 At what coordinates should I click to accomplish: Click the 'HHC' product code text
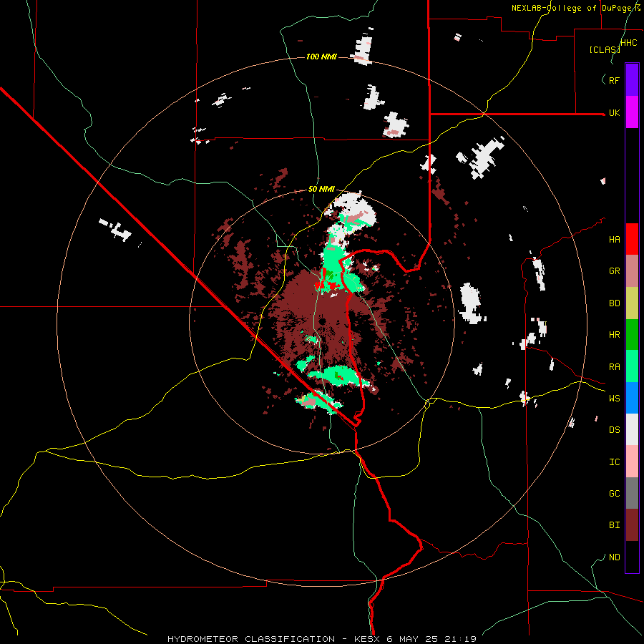pos(629,43)
